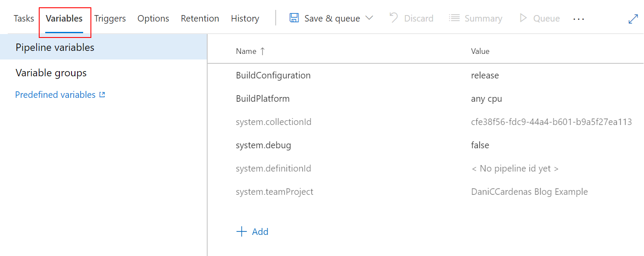Click the Summary list icon
The image size is (644, 256).
[x=454, y=18]
